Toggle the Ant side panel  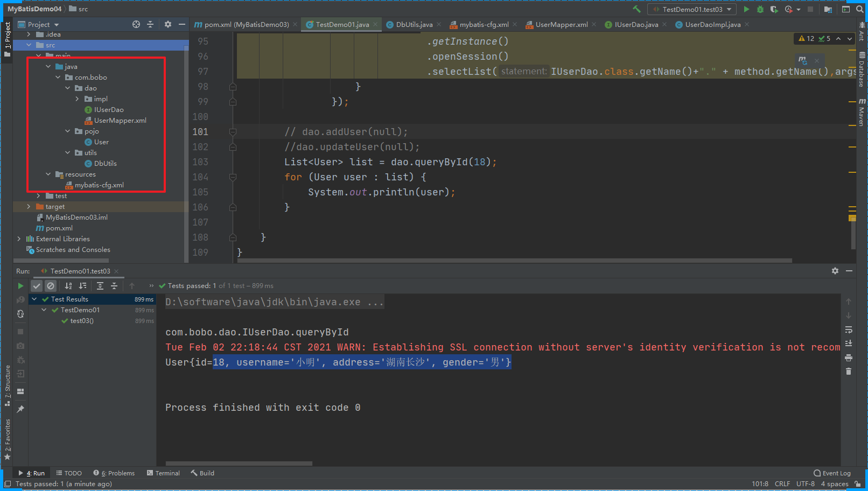tap(862, 32)
